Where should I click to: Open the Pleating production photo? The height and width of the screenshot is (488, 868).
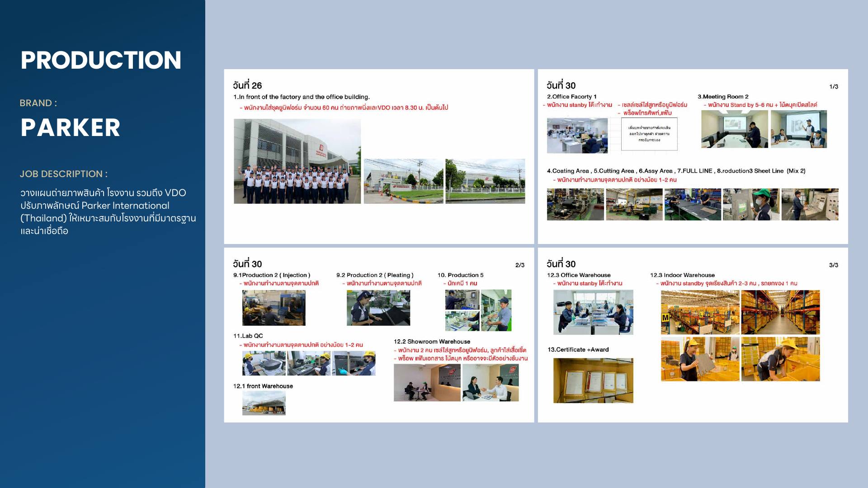click(x=378, y=308)
